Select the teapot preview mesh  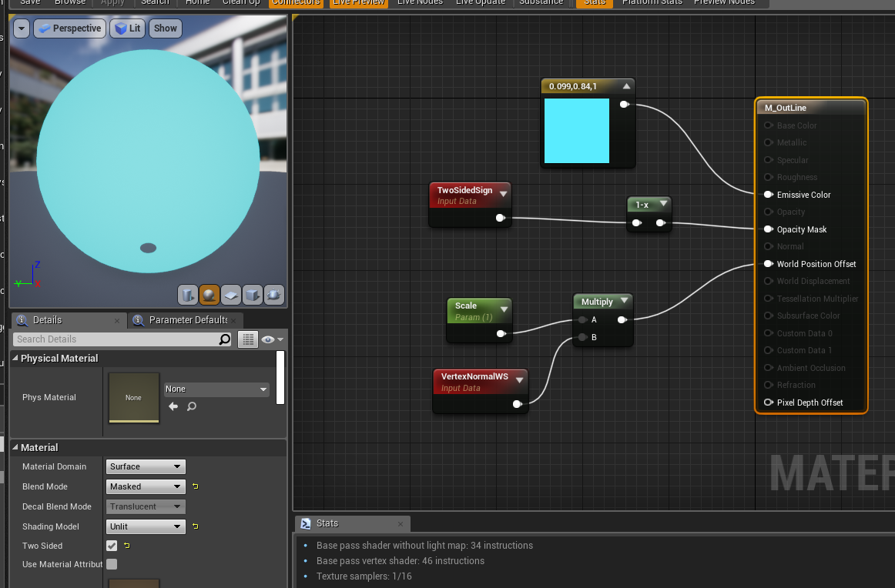(273, 295)
